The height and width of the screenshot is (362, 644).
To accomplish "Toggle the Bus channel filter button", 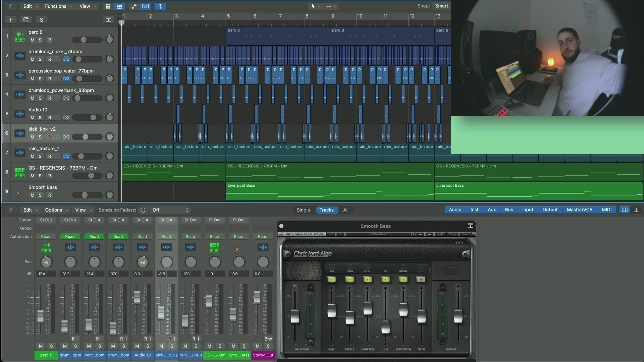I will (x=509, y=210).
